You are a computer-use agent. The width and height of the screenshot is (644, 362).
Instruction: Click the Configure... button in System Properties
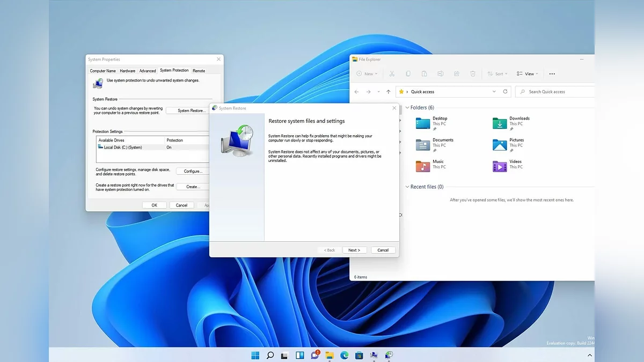tap(193, 171)
